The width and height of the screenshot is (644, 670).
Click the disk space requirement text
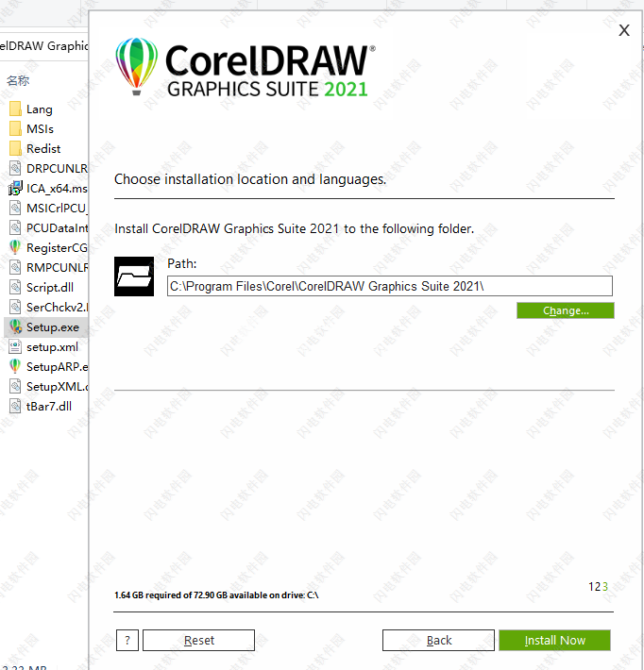pos(216,595)
